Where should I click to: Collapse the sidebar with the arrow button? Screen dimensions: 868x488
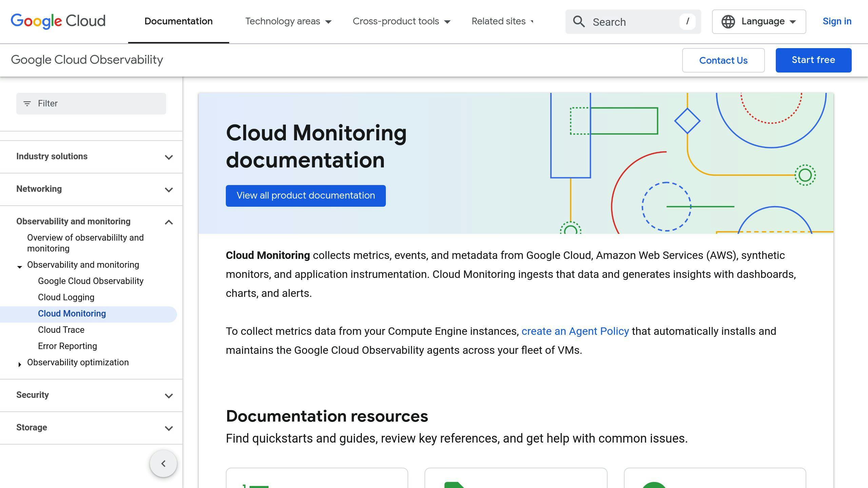pos(163,464)
